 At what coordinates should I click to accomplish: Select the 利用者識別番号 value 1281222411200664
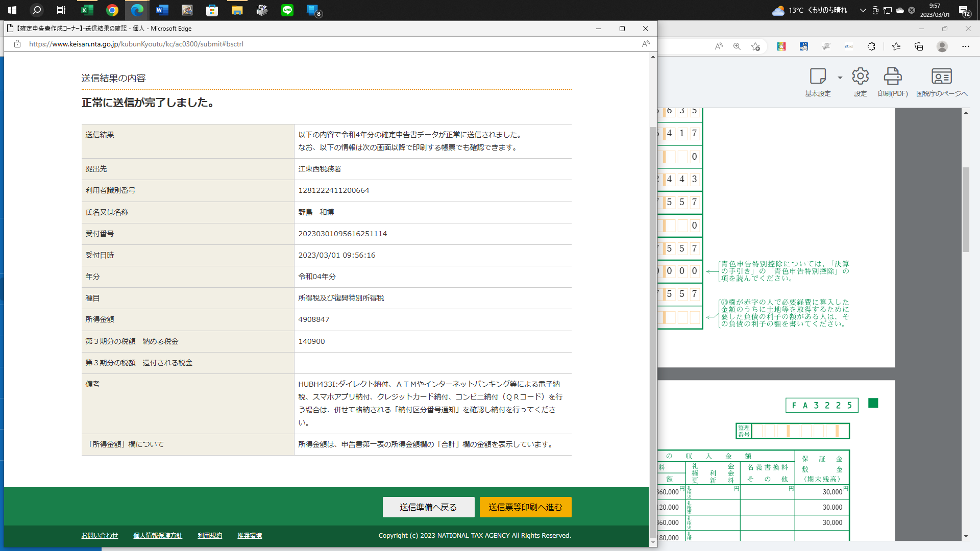(334, 190)
